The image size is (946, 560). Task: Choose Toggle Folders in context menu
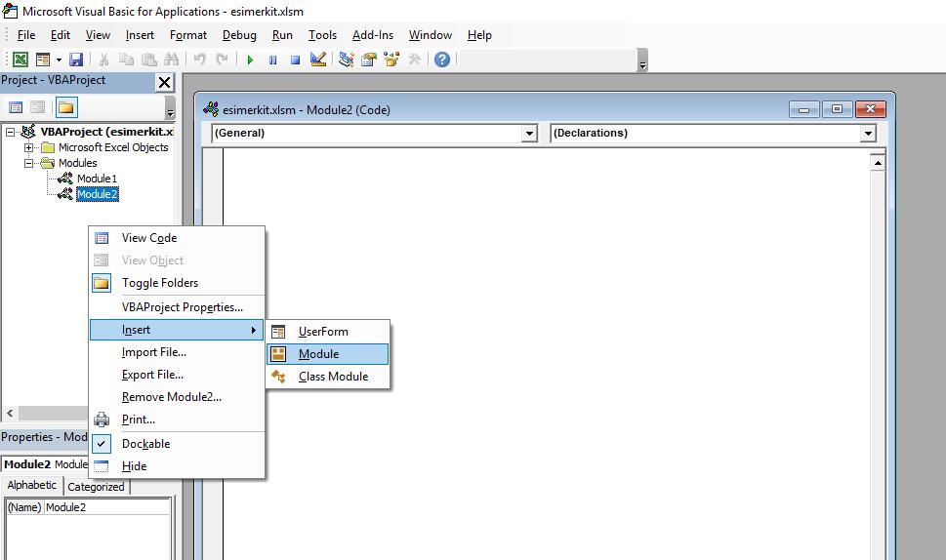coord(177,283)
